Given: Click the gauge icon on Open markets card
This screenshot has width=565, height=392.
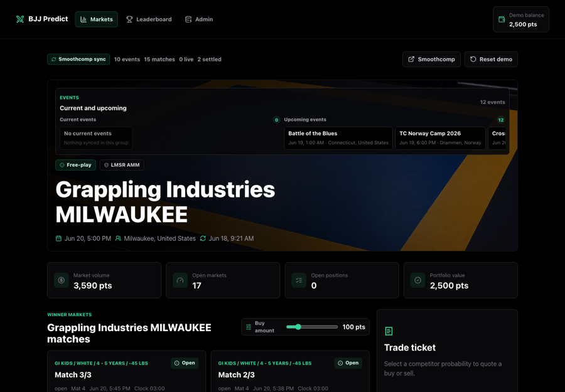Looking at the screenshot, I should pos(180,280).
